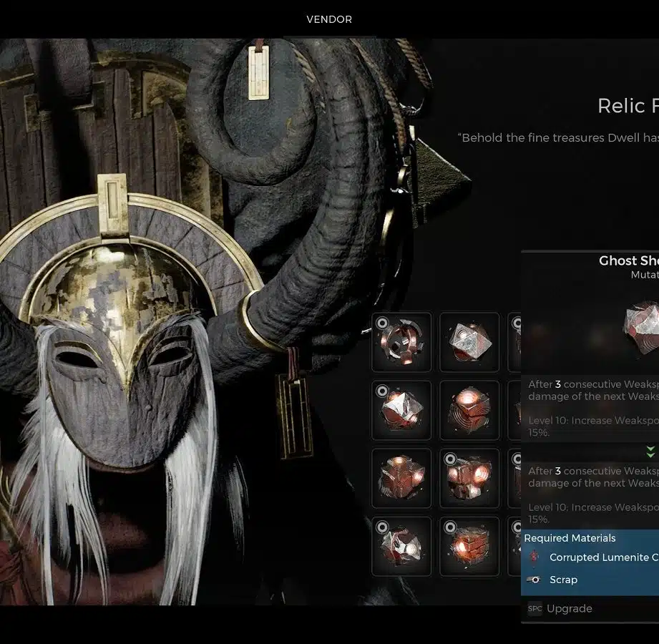Pick the white octahedron mutator beside the ring mutator

pyautogui.click(x=469, y=342)
